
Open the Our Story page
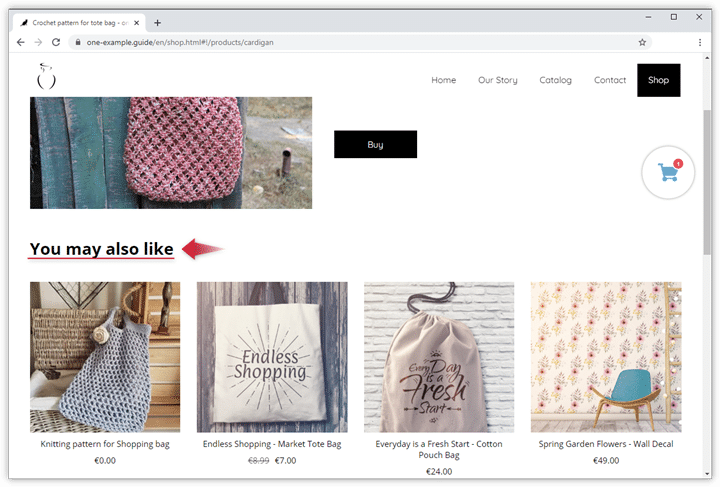pos(497,80)
